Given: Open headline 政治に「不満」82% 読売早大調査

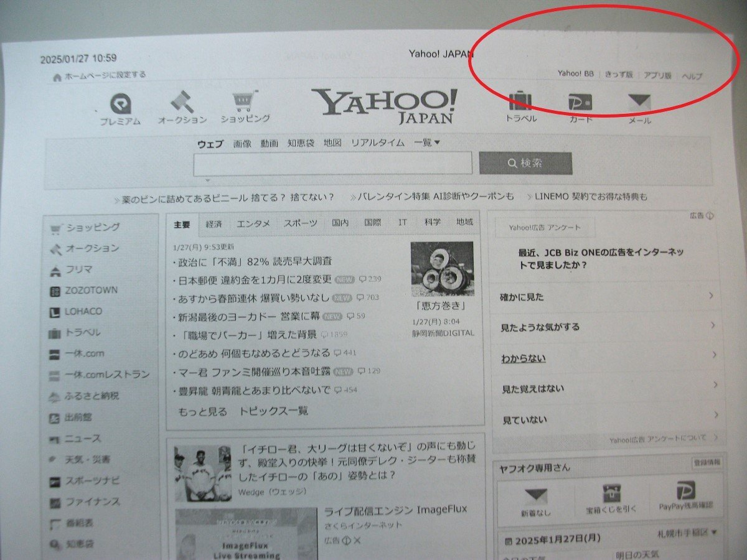Looking at the screenshot, I should click(255, 262).
